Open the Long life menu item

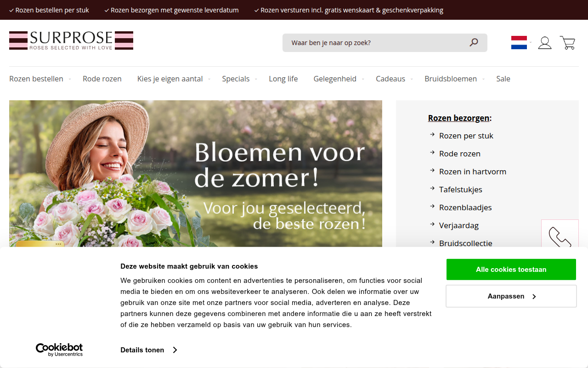[283, 79]
